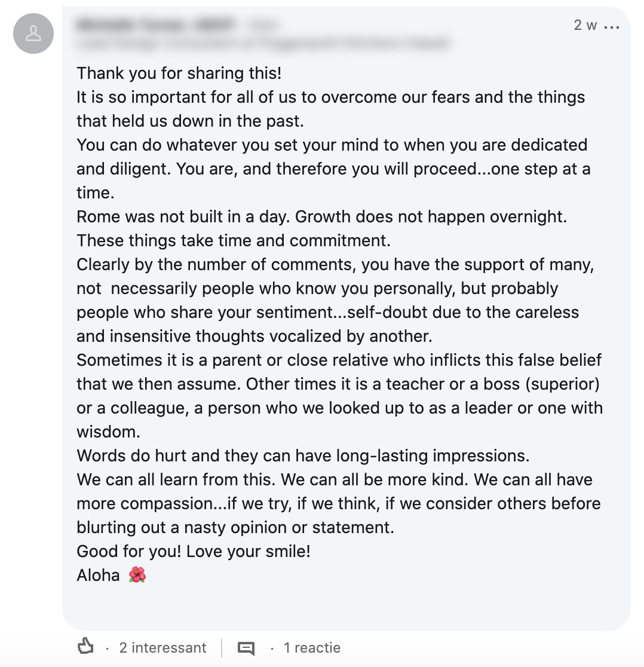Click "These things take time and commitment."
This screenshot has height=667, width=644.
coord(233,241)
